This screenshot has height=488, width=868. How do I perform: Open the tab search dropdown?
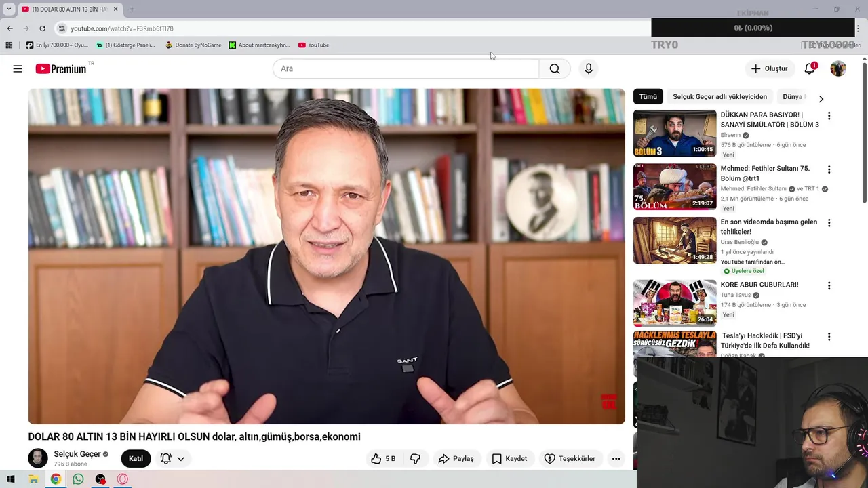pyautogui.click(x=9, y=9)
